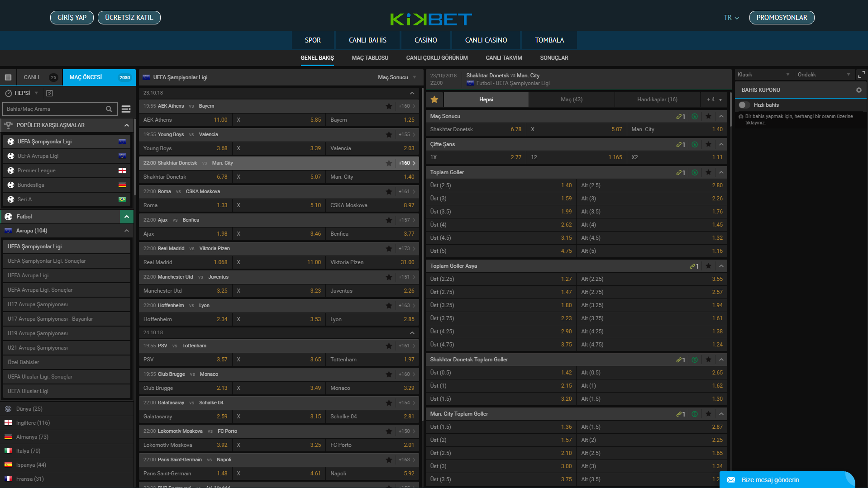The image size is (868, 488).
Task: Click the GİRİŞ YAP button
Action: (72, 18)
